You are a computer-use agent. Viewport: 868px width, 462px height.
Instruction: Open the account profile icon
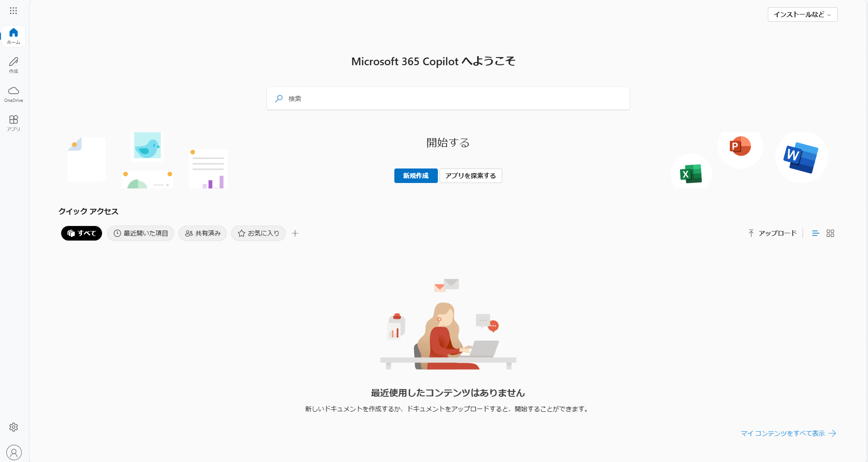tap(14, 452)
